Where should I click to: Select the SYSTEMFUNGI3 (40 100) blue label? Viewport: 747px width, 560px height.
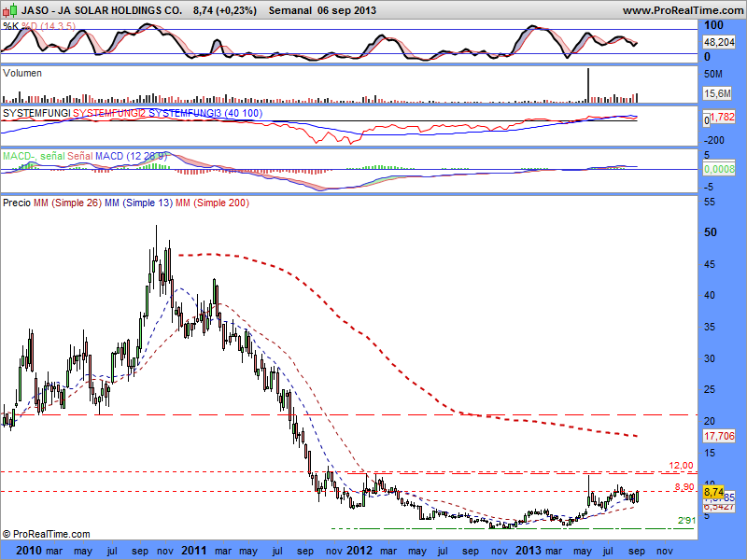point(205,113)
